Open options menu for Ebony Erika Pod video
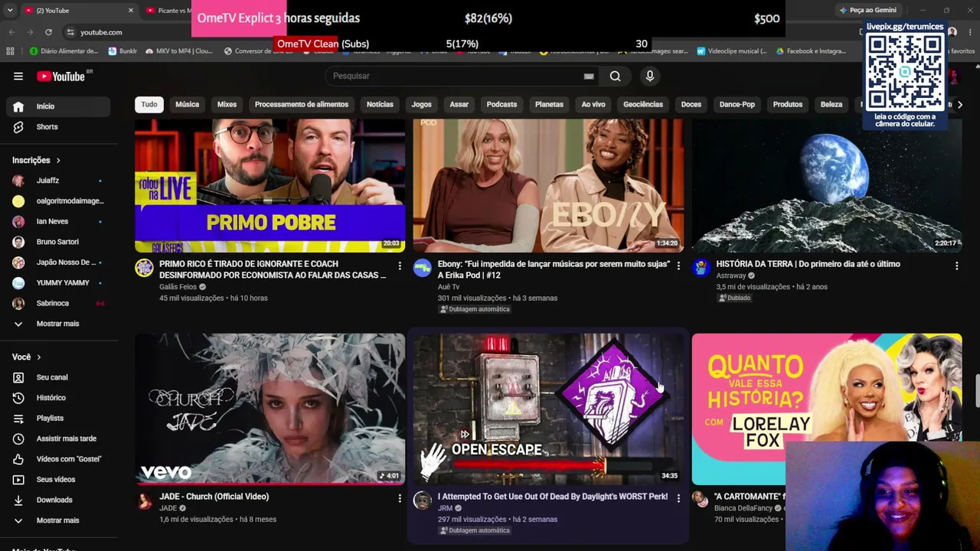980x551 pixels. [x=678, y=266]
